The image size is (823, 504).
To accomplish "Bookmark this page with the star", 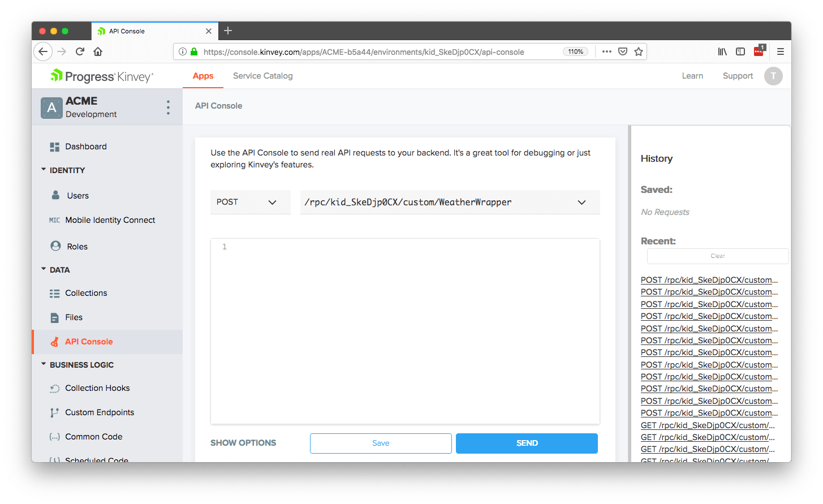I will point(639,51).
